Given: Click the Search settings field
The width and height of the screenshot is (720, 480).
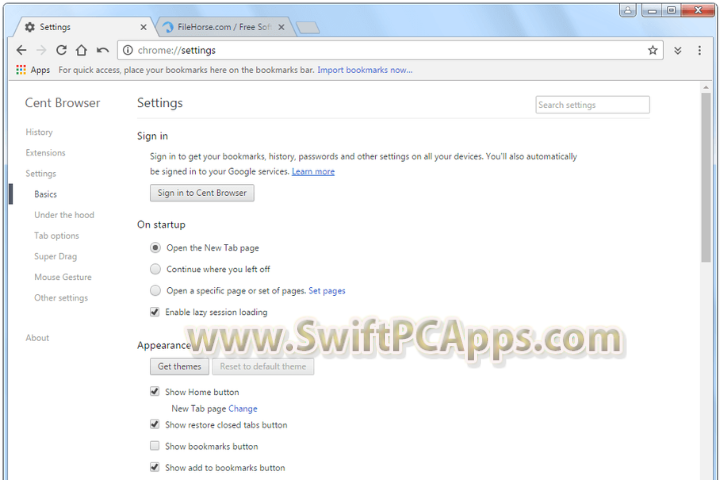Looking at the screenshot, I should [592, 105].
